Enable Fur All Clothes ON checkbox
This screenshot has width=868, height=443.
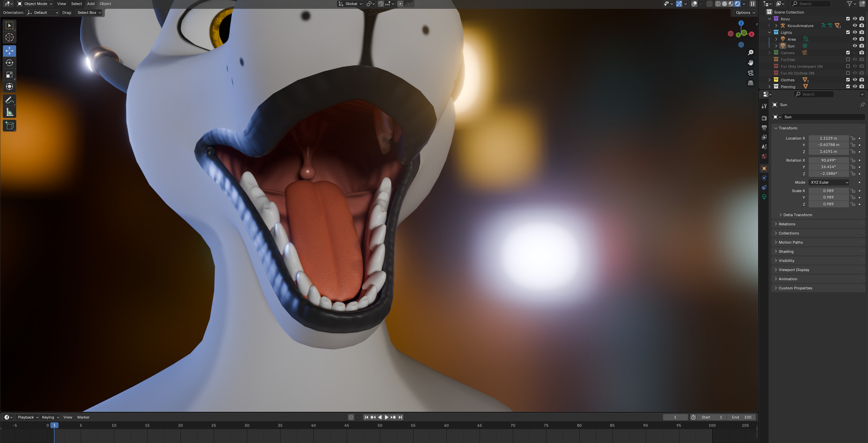[848, 73]
